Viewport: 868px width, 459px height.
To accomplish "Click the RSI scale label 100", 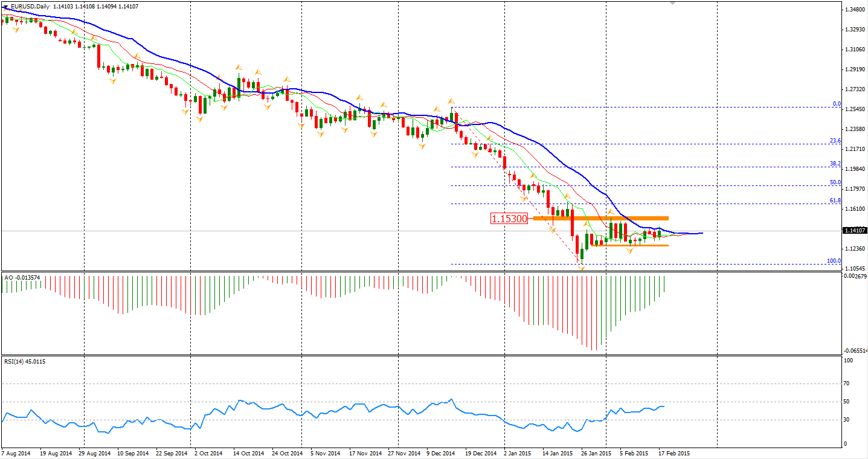I will pos(847,361).
